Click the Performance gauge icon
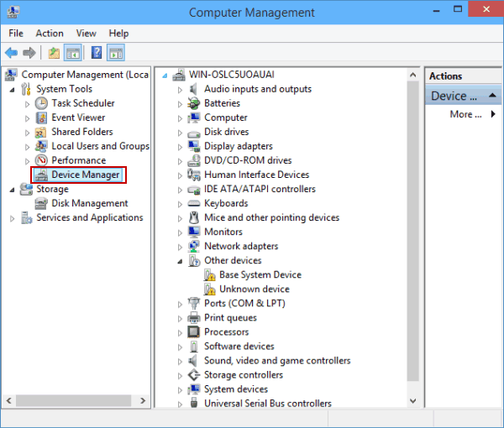The image size is (504, 428). coord(41,160)
